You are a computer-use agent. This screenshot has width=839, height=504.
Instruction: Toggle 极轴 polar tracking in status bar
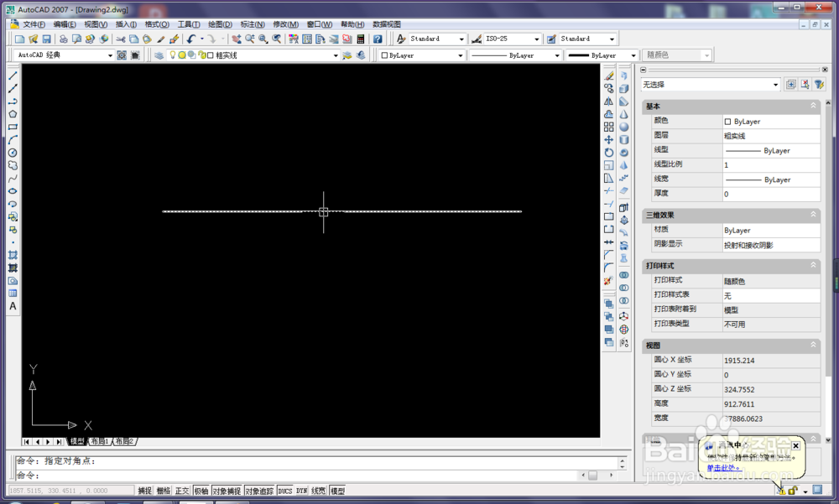(201, 491)
